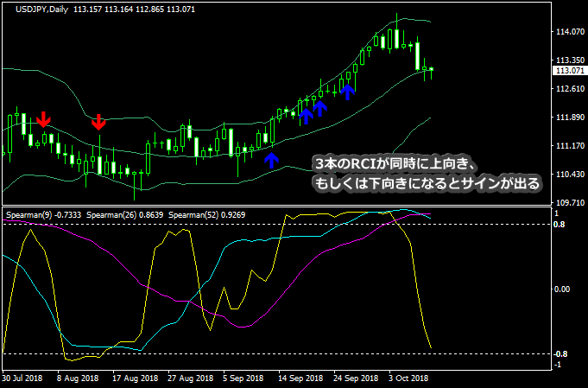Select the second red down arrow signal
Viewport: 588px width, 388px height.
point(99,122)
